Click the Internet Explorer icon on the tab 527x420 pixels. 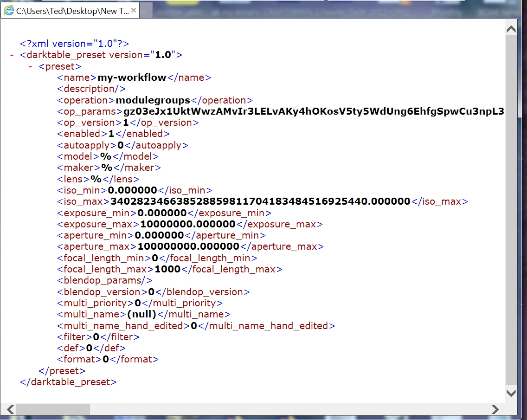9,11
